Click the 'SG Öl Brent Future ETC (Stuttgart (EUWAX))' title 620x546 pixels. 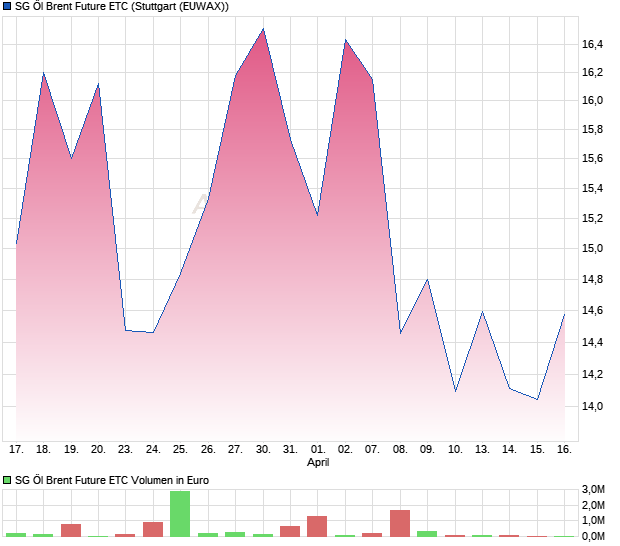click(121, 7)
